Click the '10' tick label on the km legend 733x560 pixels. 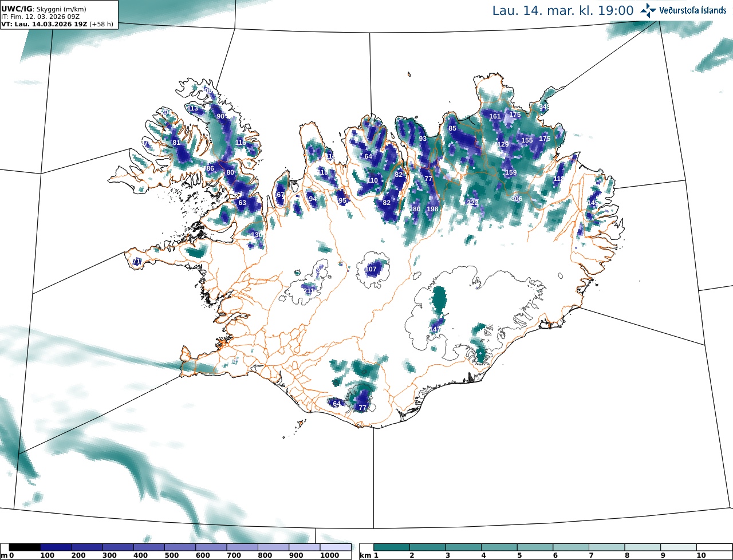[701, 555]
